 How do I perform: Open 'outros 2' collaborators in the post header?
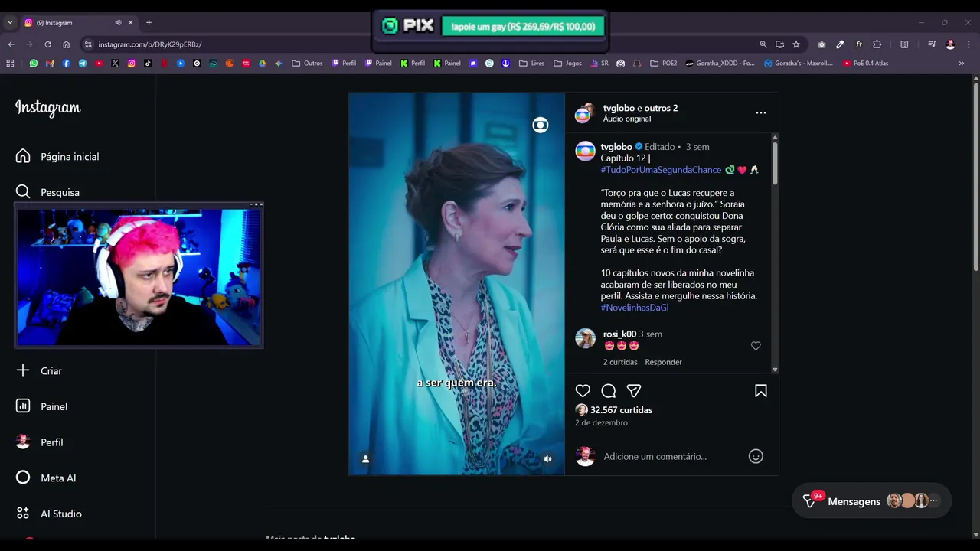click(x=661, y=108)
